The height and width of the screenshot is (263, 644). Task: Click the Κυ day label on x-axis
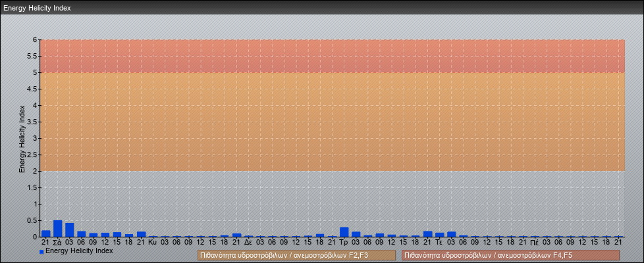[153, 243]
